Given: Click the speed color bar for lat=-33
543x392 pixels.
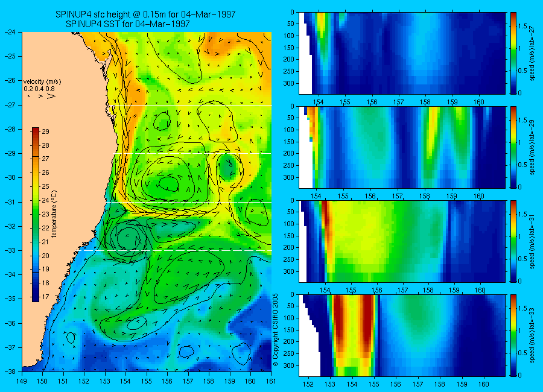Looking at the screenshot, I should click(513, 335).
